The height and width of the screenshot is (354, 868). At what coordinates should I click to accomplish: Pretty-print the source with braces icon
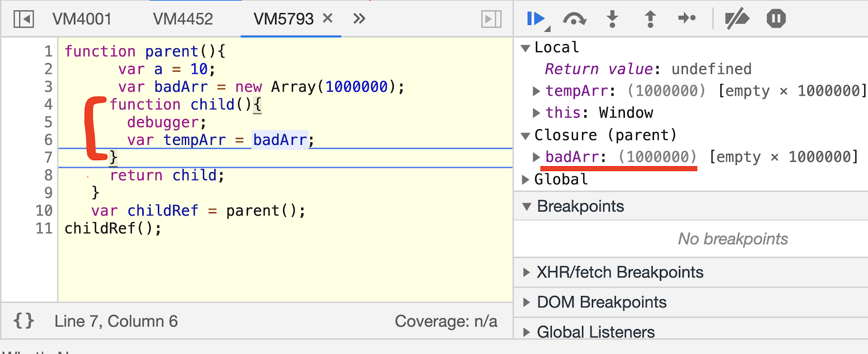pos(24,321)
